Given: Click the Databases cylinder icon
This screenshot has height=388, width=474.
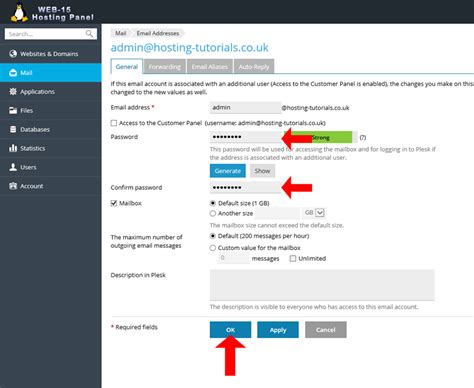Looking at the screenshot, I should pos(13,129).
